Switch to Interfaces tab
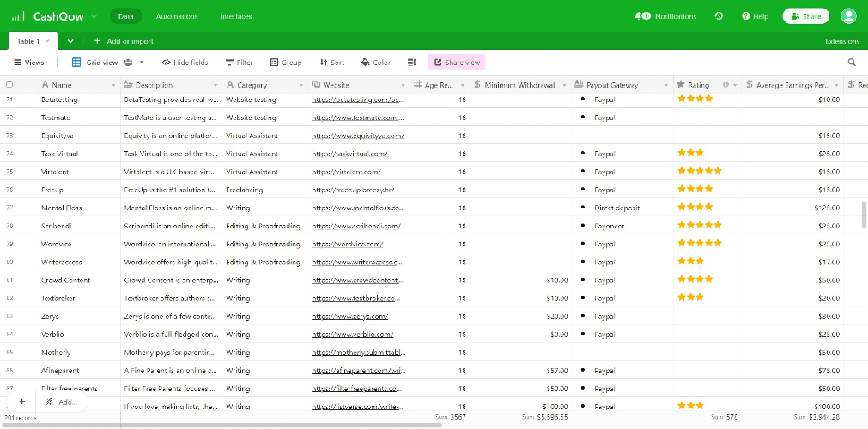 click(236, 16)
